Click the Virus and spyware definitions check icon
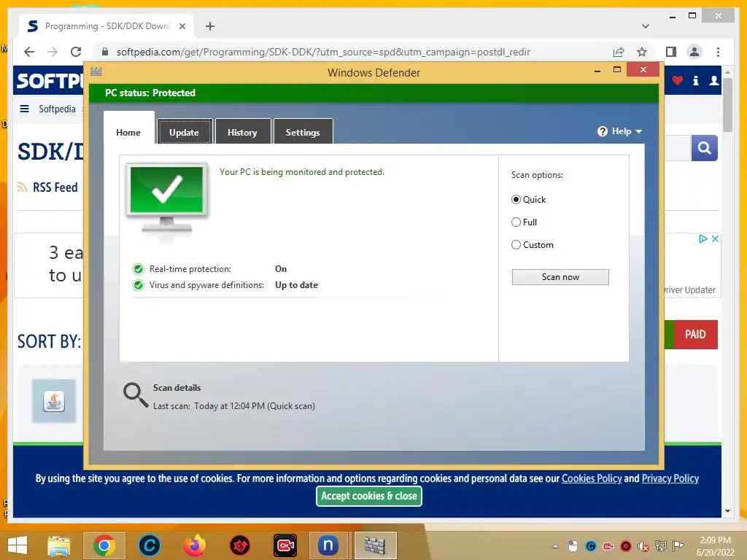The width and height of the screenshot is (747, 560). [x=139, y=285]
